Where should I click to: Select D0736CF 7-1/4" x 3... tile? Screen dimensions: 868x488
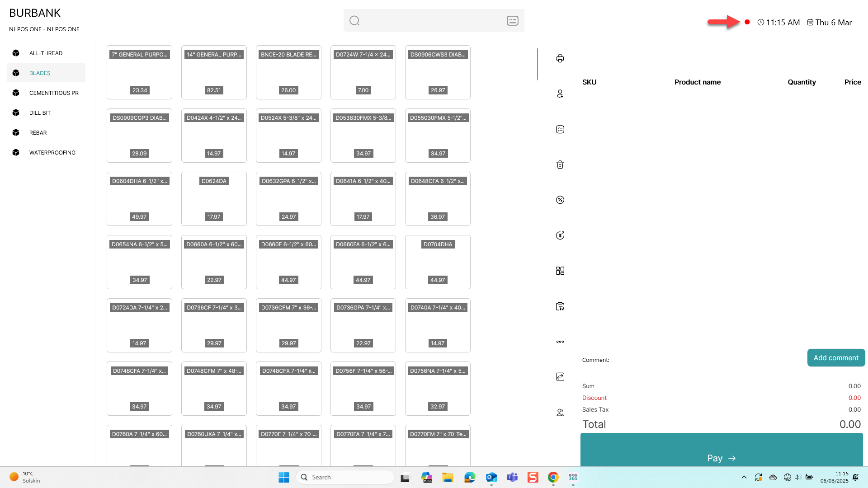pyautogui.click(x=214, y=325)
